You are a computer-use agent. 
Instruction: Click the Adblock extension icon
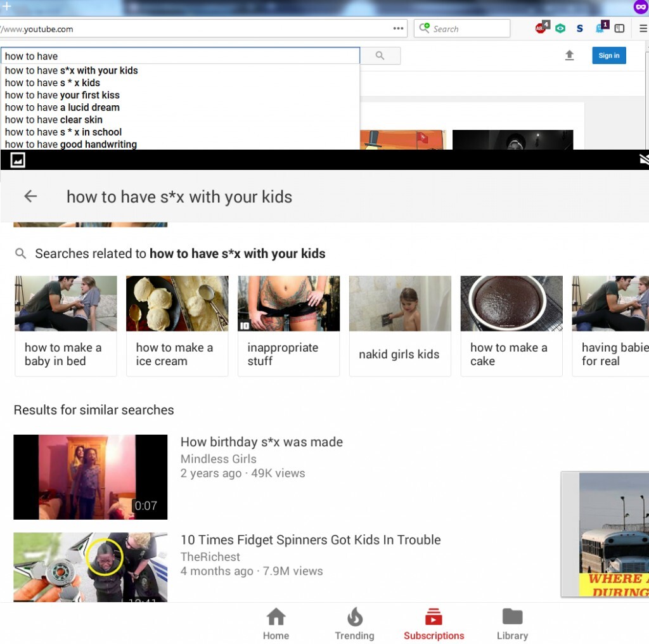(x=541, y=28)
